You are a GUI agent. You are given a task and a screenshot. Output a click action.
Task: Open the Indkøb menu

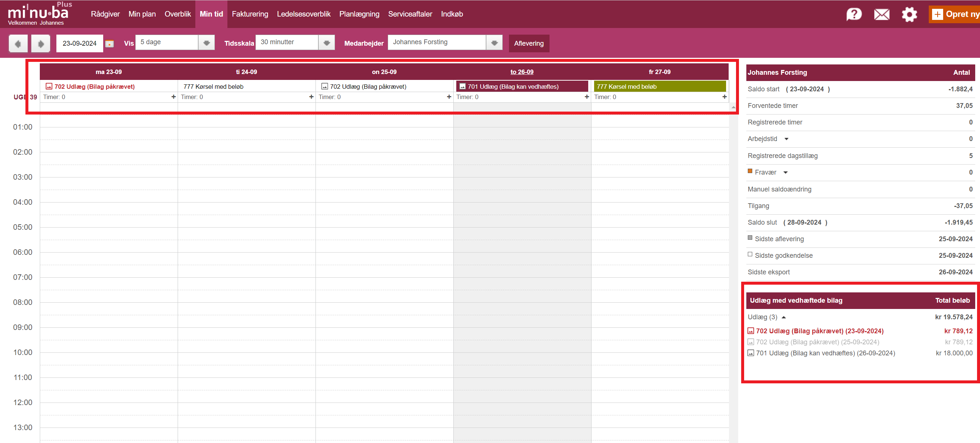pos(452,14)
